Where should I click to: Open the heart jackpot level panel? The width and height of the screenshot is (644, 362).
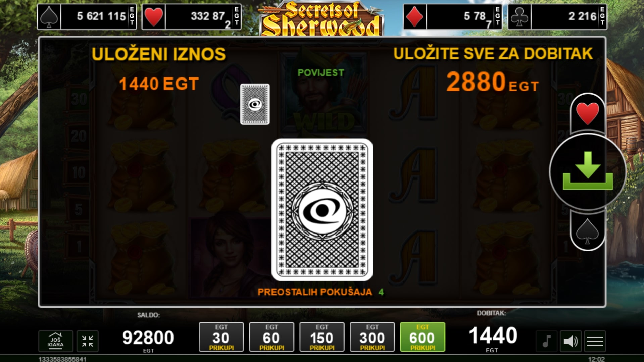coord(192,16)
